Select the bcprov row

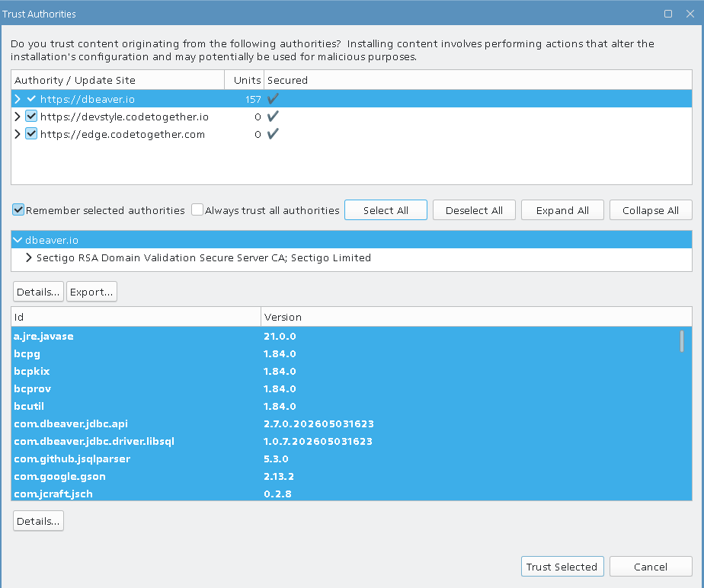(x=351, y=388)
